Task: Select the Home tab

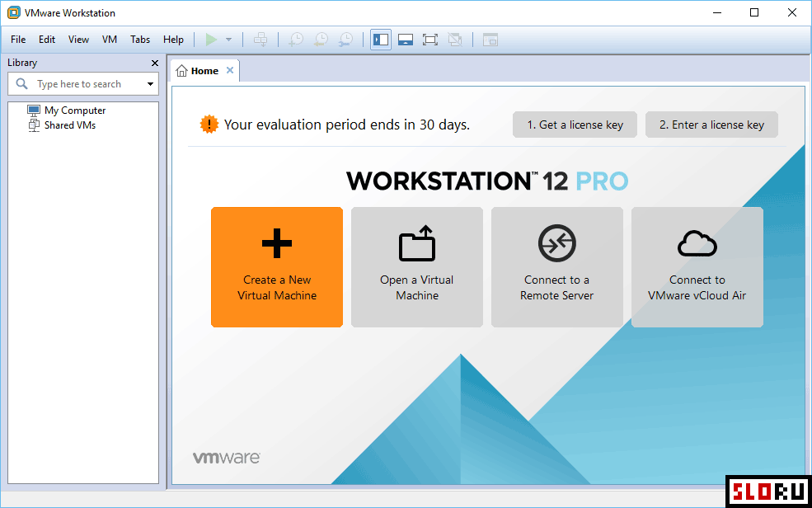Action: 204,71
